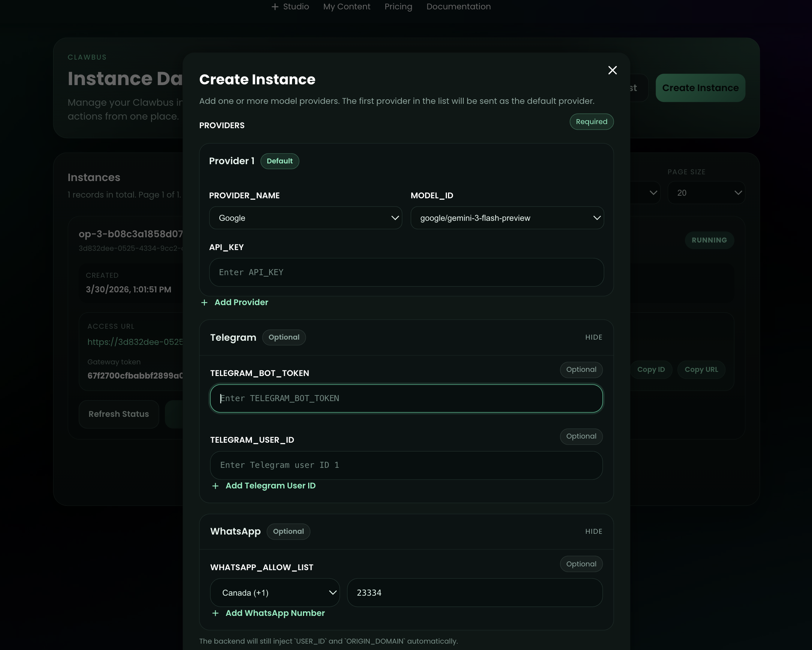
Task: Open the Pricing page
Action: click(x=398, y=6)
